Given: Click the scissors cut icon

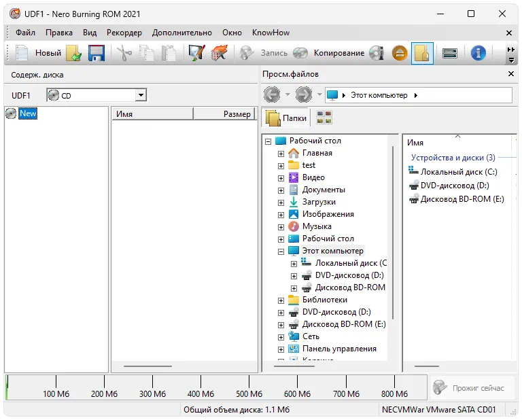Looking at the screenshot, I should click(124, 53).
